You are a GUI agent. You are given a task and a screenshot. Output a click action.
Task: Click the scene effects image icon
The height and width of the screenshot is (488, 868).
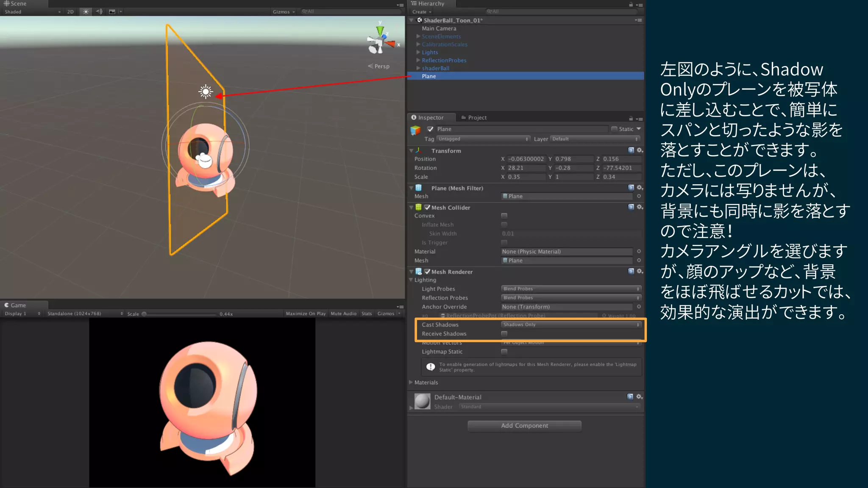[x=112, y=12]
